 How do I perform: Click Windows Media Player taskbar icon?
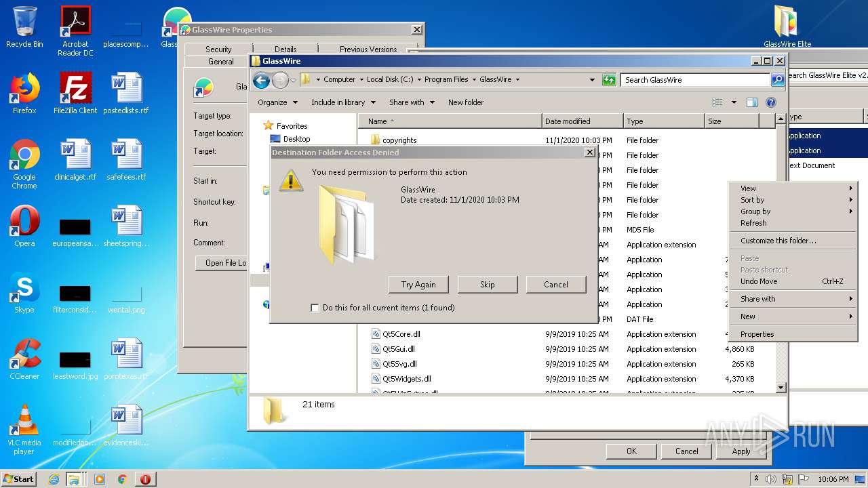click(x=100, y=479)
